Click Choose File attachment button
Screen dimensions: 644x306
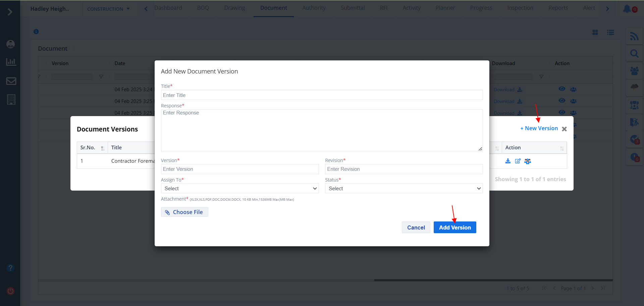pyautogui.click(x=184, y=212)
